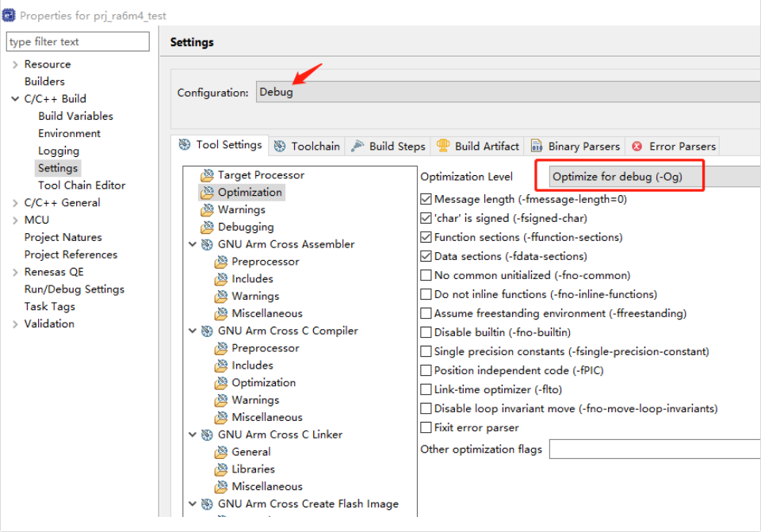
Task: Open the Binary Parsers tab
Action: coord(576,146)
